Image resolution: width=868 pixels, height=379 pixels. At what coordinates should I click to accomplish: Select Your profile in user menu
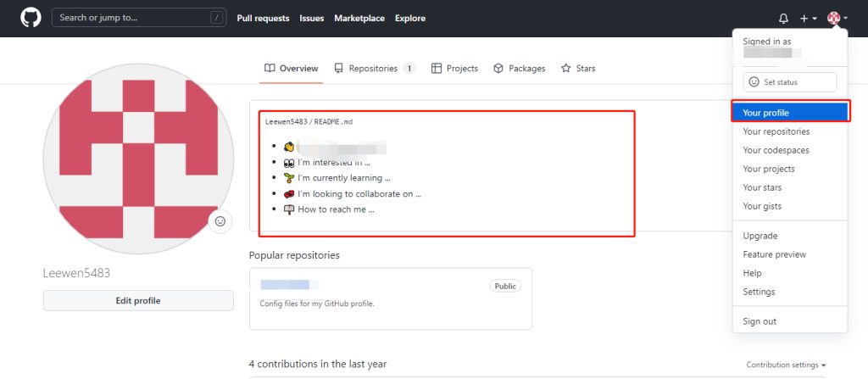(x=790, y=113)
